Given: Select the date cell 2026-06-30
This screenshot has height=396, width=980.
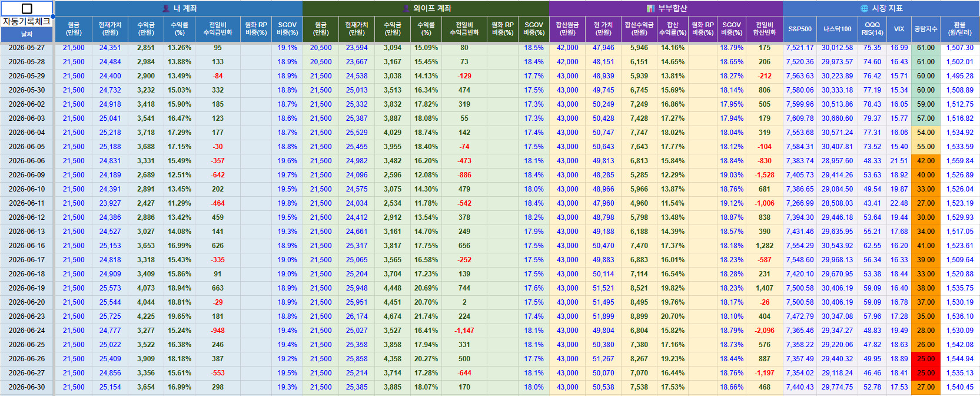Looking at the screenshot, I should pos(27,387).
